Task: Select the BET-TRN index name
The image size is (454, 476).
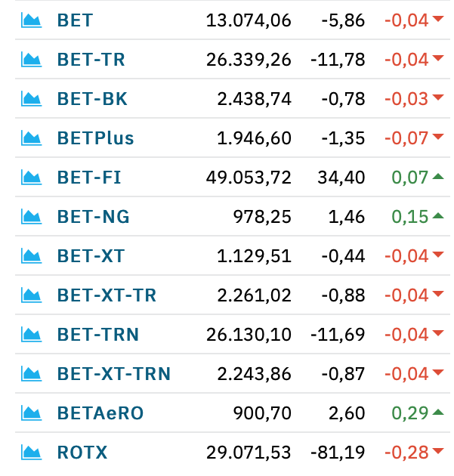Action: 98,335
